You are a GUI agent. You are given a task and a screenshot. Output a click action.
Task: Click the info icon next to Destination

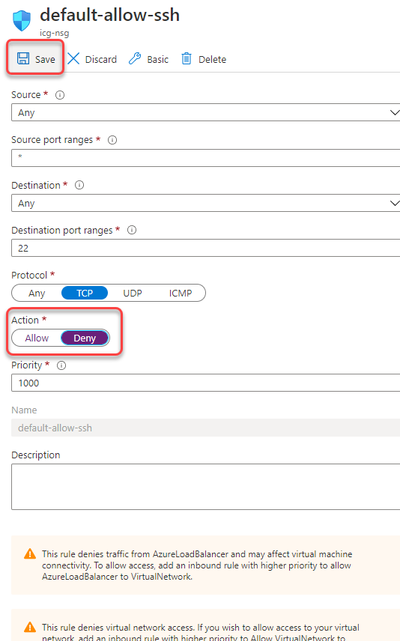pyautogui.click(x=79, y=185)
